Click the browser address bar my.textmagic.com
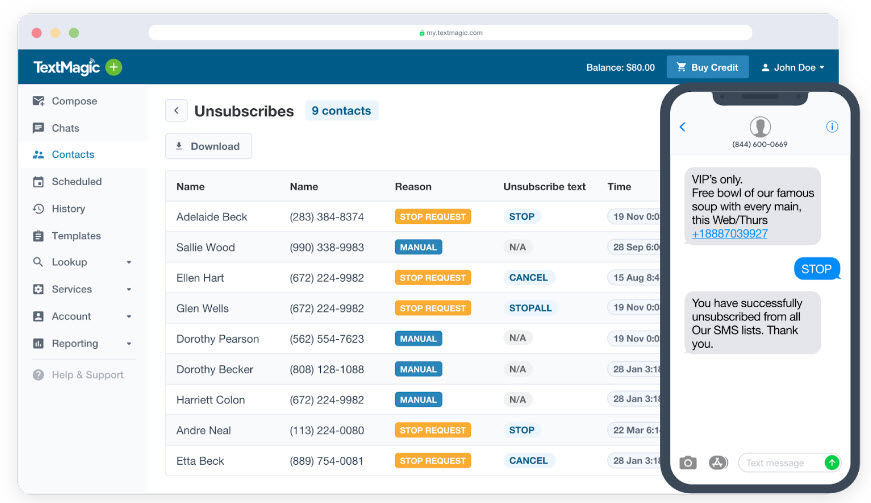 pyautogui.click(x=450, y=32)
